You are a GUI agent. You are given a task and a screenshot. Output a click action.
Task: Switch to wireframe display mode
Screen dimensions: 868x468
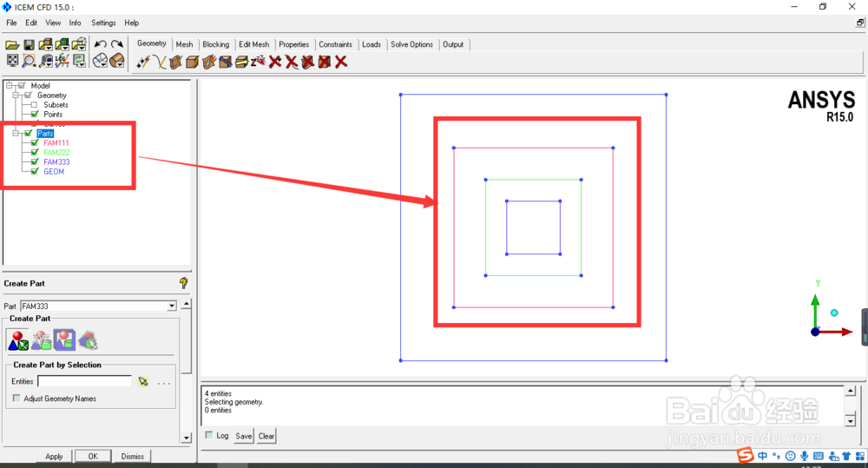[100, 61]
